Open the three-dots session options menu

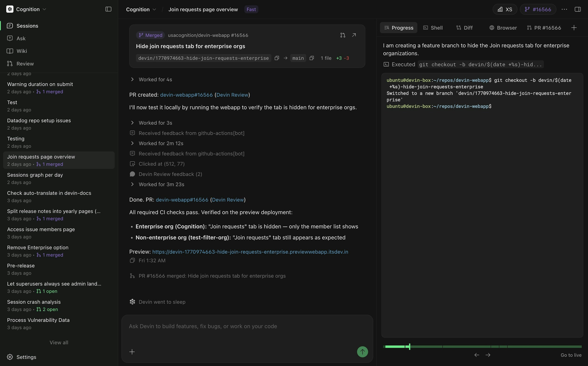click(564, 9)
